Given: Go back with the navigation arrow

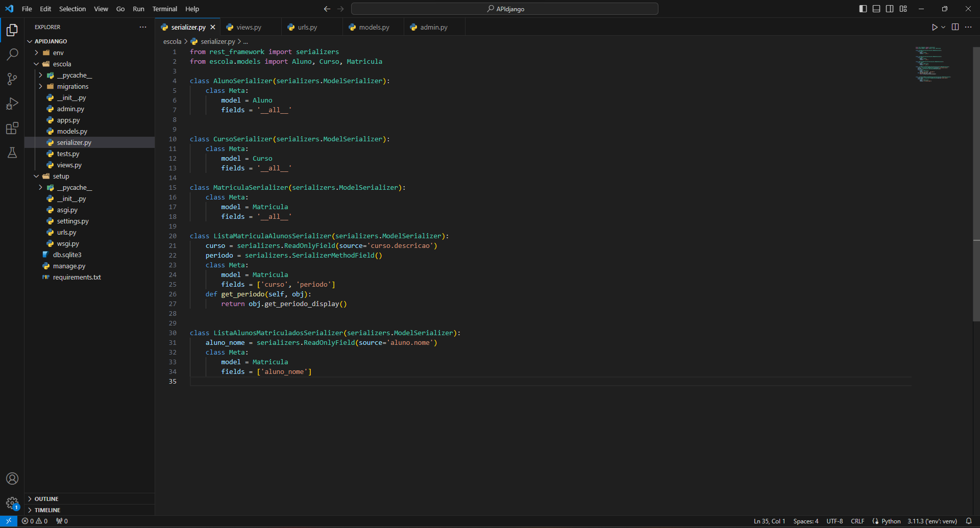Looking at the screenshot, I should pos(327,9).
